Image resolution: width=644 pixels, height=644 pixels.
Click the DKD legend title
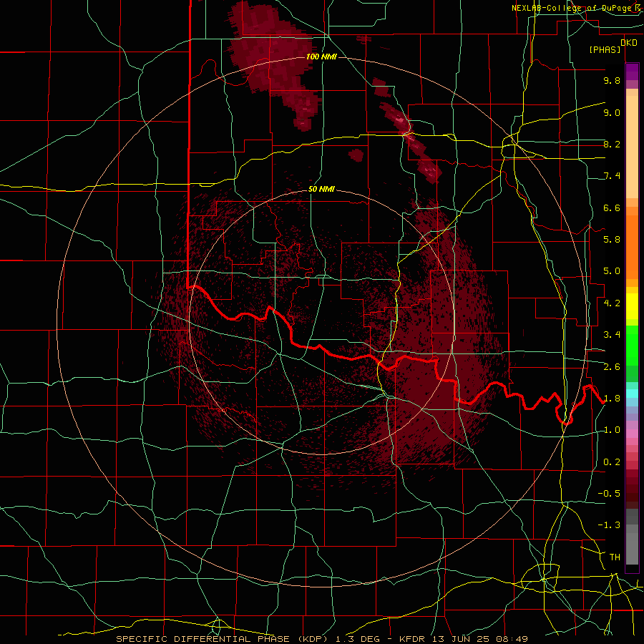coord(628,43)
